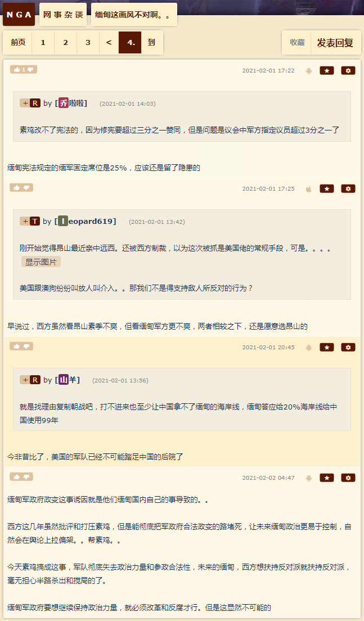Click the Android device icon on the 17:22 post

(309, 70)
